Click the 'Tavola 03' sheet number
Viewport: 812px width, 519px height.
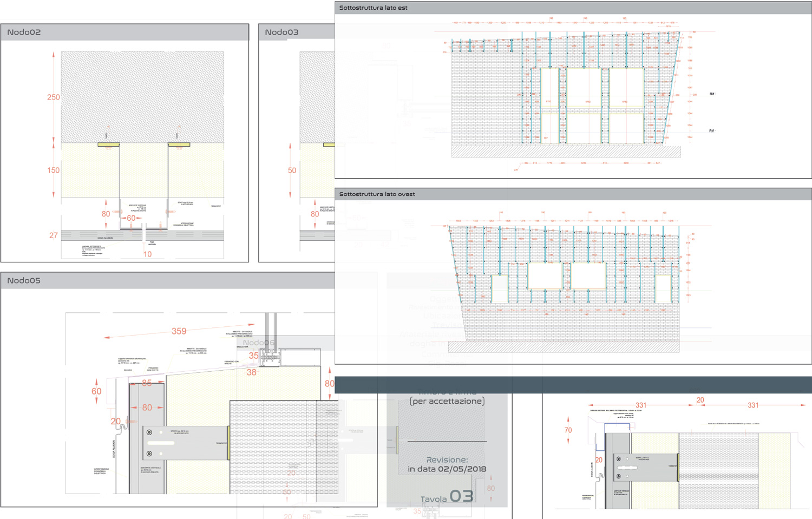tap(447, 496)
